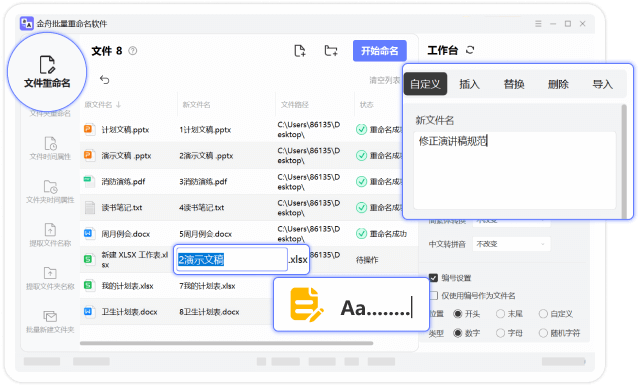This screenshot has height=386, width=639.
Task: Select the 自定义 position radio
Action: pyautogui.click(x=543, y=314)
